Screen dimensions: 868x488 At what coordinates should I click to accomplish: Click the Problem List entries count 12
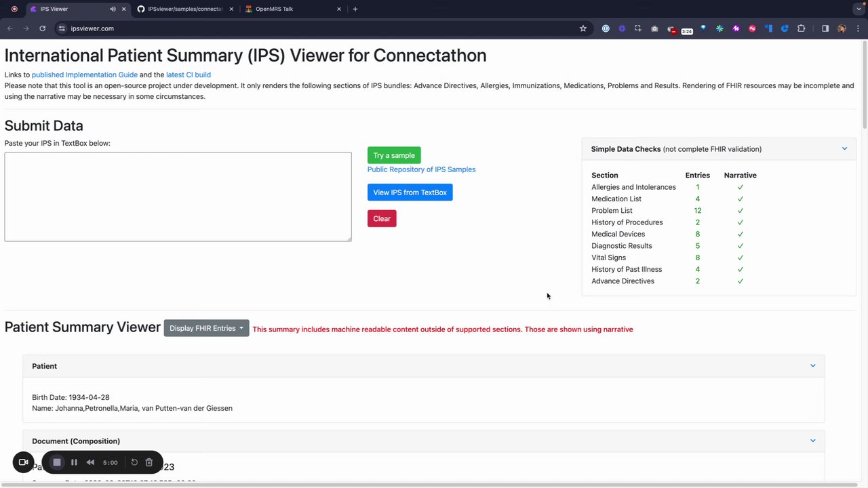point(697,210)
